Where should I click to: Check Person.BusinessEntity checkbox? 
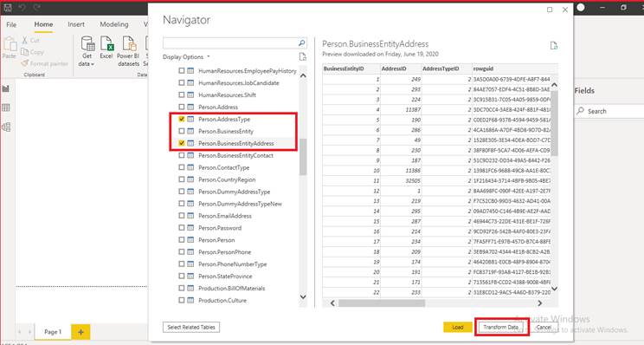[182, 131]
